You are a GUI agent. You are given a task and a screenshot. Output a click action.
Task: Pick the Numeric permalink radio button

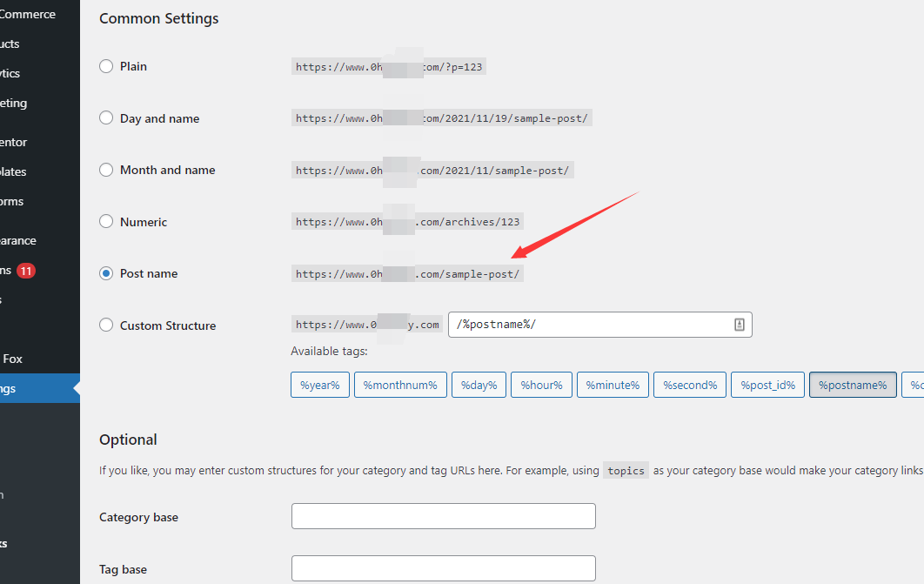pos(106,222)
